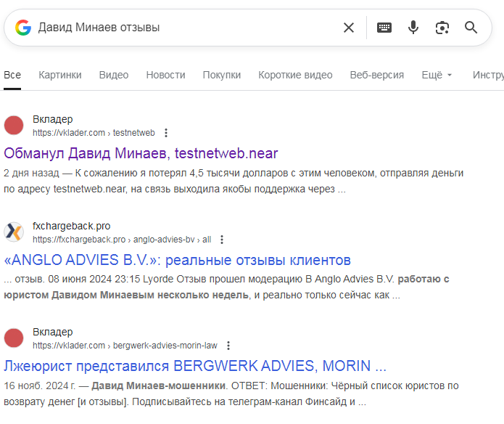
Task: Switch to the Видео tab
Action: (x=114, y=75)
